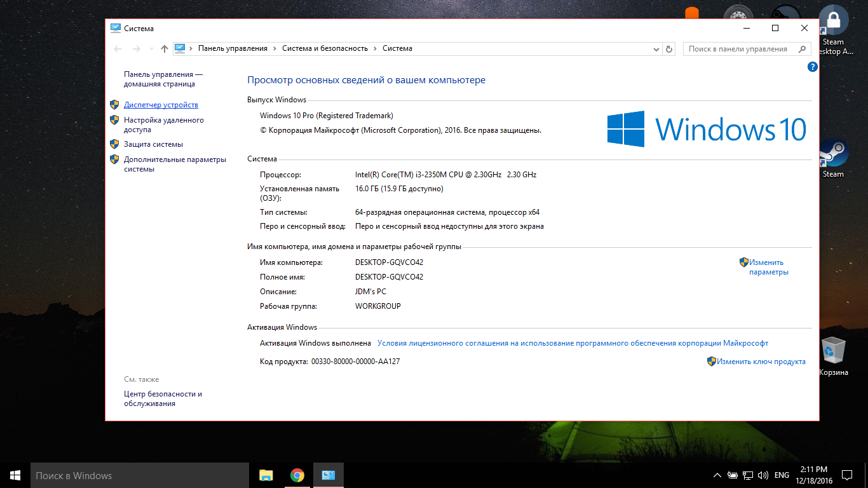Click the battery power tray icon
Image resolution: width=868 pixels, height=488 pixels.
(733, 475)
